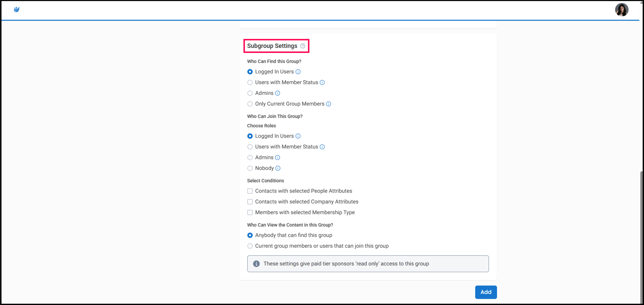Click info icon next to Only Current Group Members

(329, 104)
